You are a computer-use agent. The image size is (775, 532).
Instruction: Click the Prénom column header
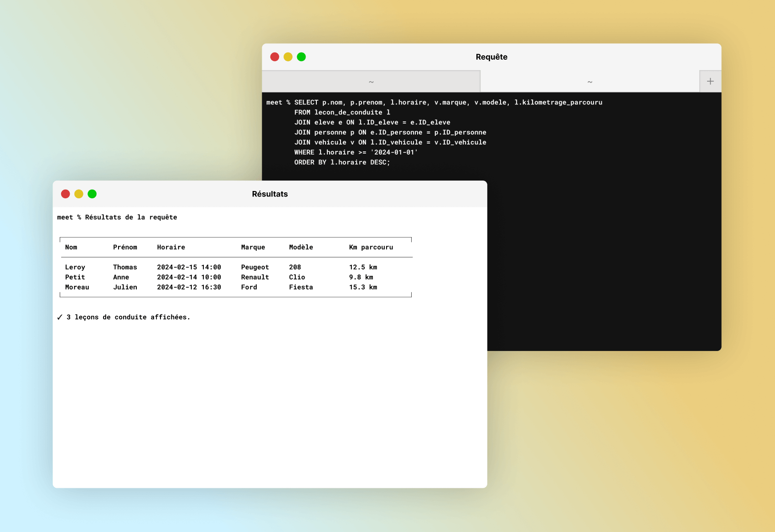click(125, 247)
